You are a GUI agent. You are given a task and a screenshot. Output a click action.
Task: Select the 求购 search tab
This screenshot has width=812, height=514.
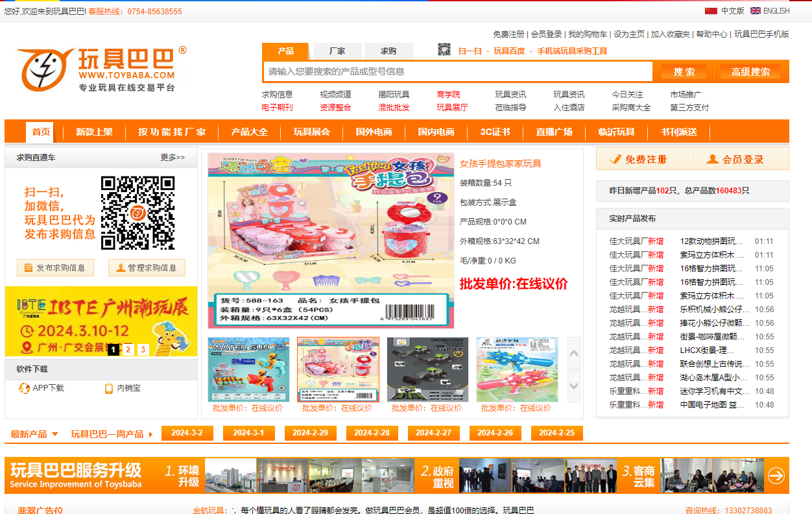pyautogui.click(x=388, y=51)
